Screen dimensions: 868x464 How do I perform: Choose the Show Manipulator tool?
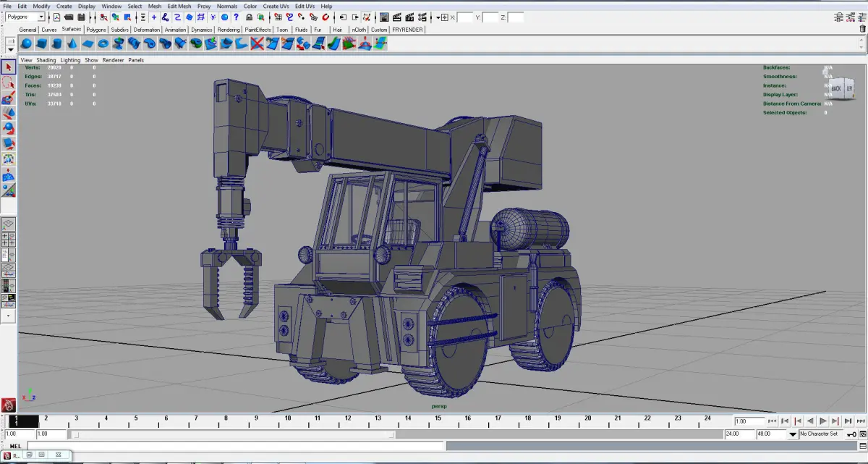tap(9, 190)
